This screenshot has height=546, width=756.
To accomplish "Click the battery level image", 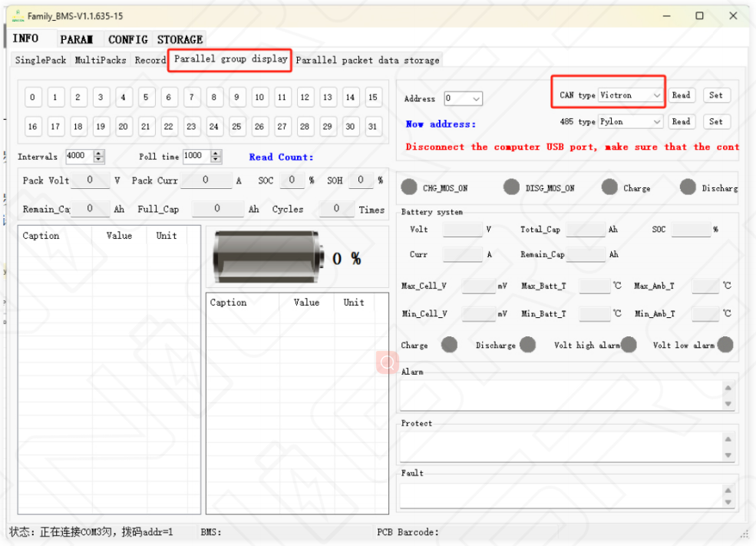I will click(268, 257).
